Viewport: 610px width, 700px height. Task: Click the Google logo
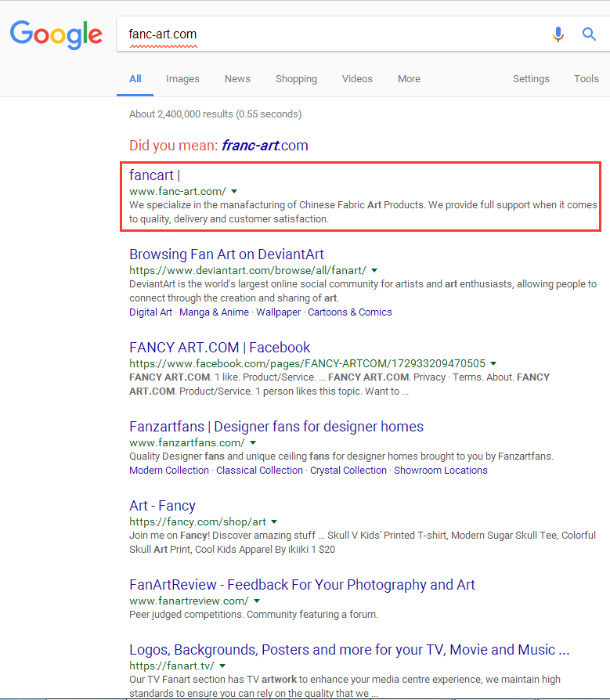56,34
